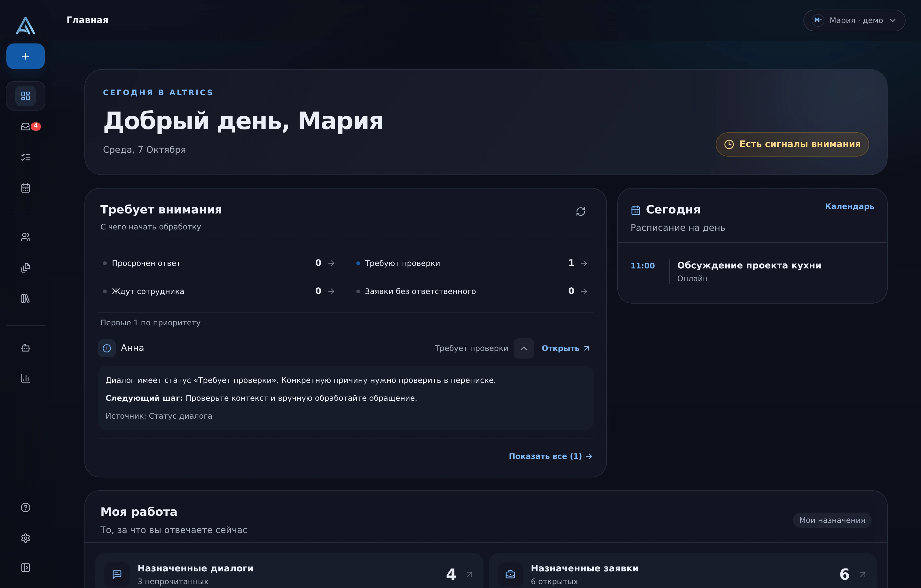
Task: Open the tasks checklist icon in the sidebar
Action: [x=25, y=157]
